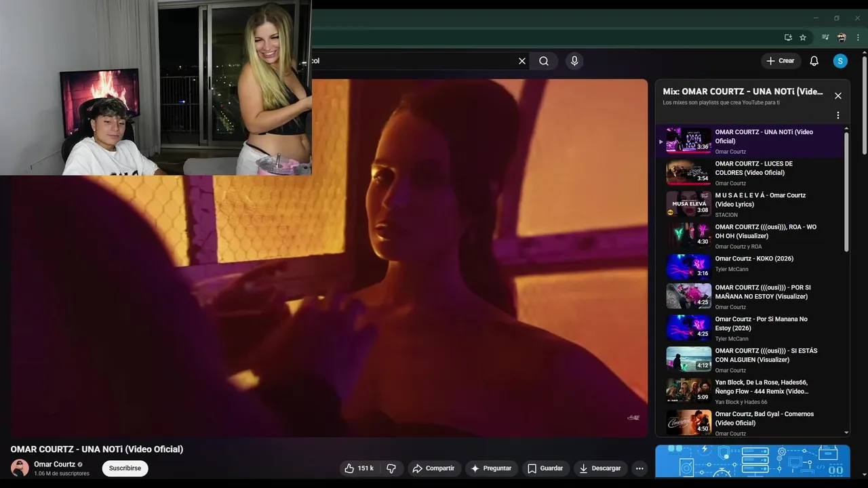Click Suscribirse button
Viewport: 868px width, 488px height.
click(125, 468)
